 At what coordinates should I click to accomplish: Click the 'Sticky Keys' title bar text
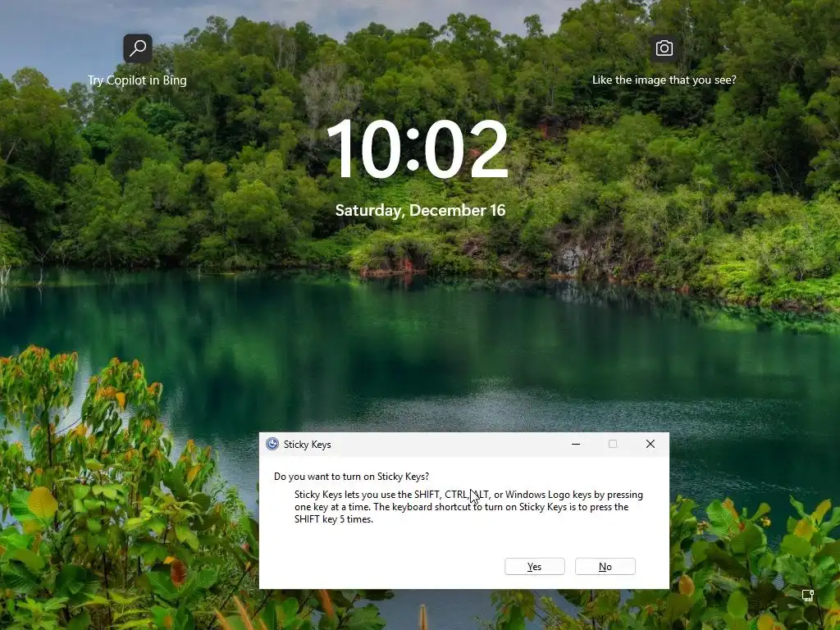coord(307,444)
